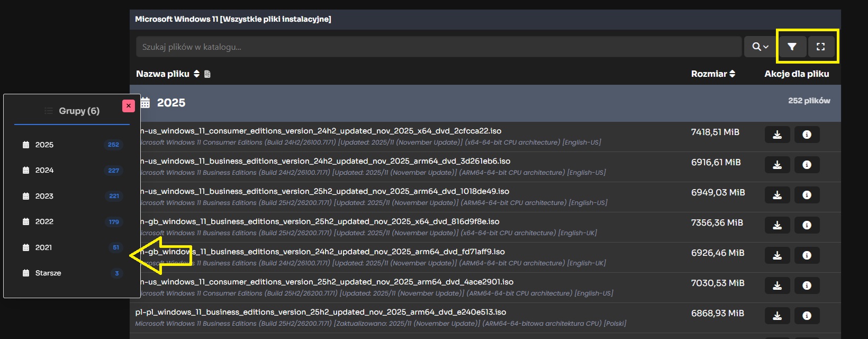Download the en-gb business 25h2 x64 ISO
This screenshot has width=868, height=339.
[777, 225]
